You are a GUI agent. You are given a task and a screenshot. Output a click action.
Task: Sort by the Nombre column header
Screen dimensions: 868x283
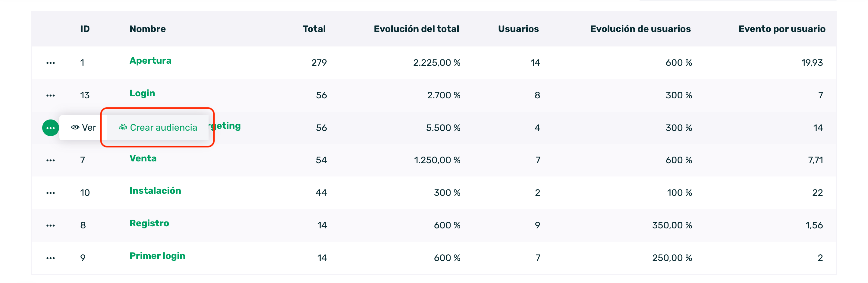tap(148, 29)
